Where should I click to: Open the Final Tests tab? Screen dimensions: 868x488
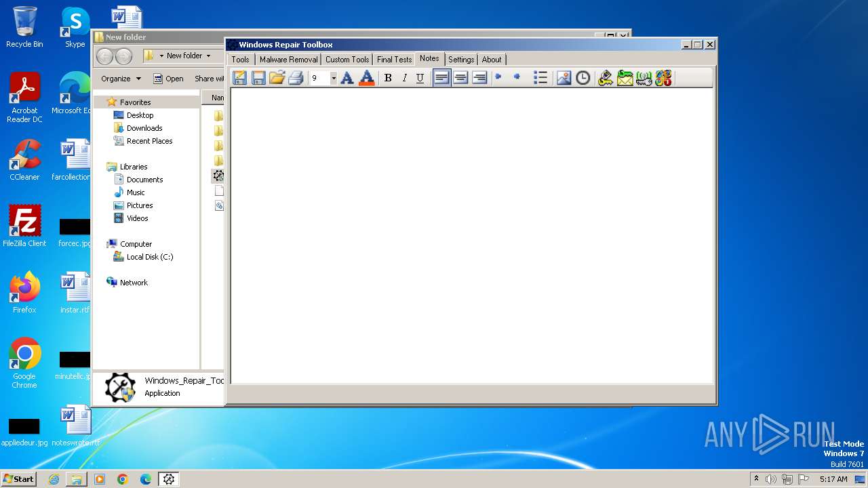point(394,60)
